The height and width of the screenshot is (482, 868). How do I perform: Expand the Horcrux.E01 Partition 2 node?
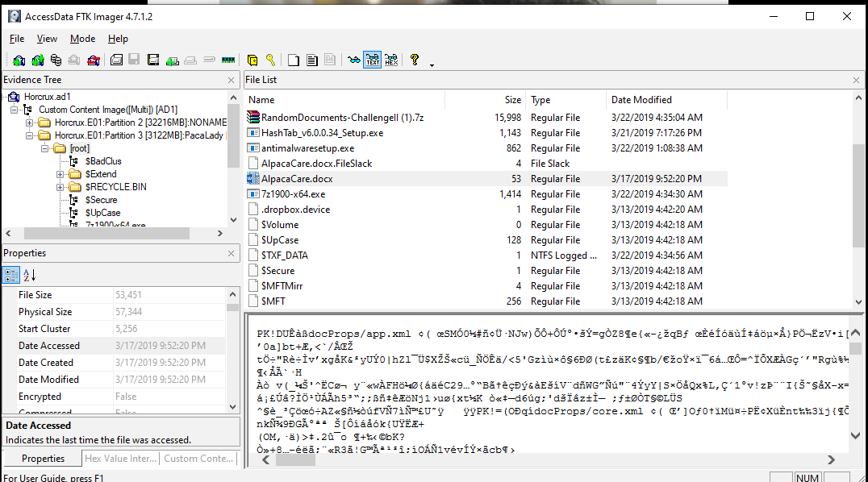click(30, 123)
